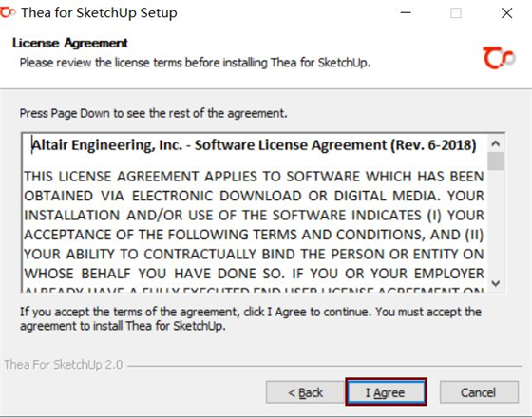Close the setup window with X

pos(506,13)
